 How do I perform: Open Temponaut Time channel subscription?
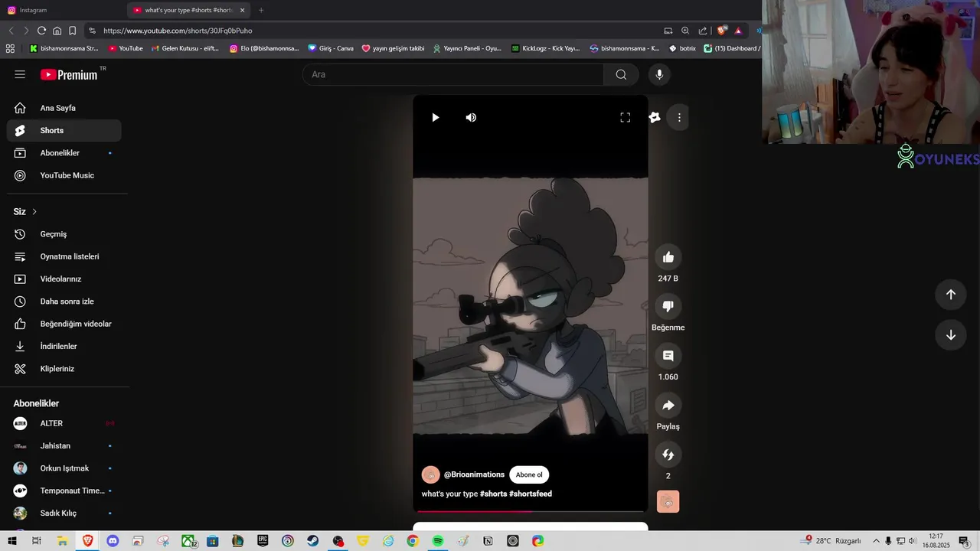tap(64, 491)
